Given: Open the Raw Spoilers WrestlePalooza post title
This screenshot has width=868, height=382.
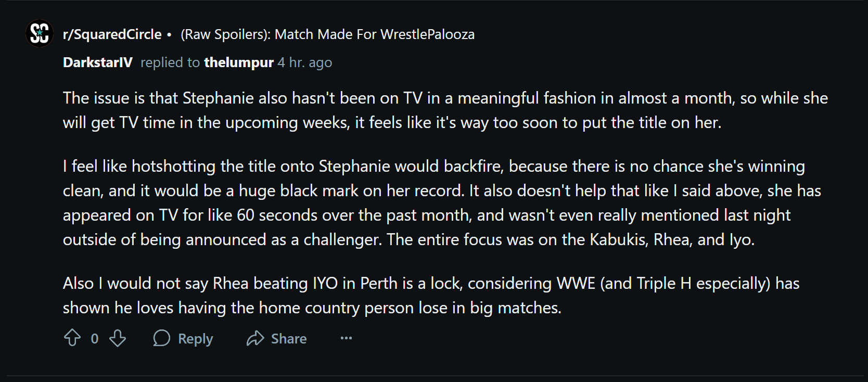Looking at the screenshot, I should point(327,34).
